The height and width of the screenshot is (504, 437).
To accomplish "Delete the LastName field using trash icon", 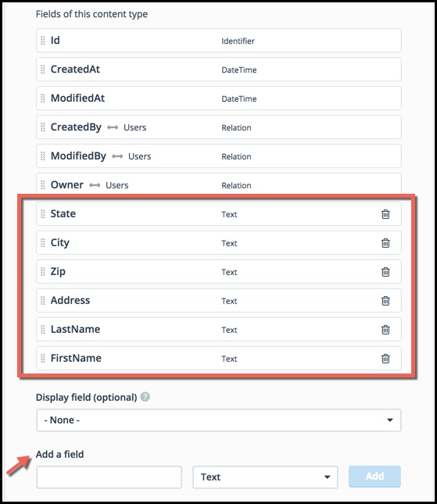I will coord(385,330).
